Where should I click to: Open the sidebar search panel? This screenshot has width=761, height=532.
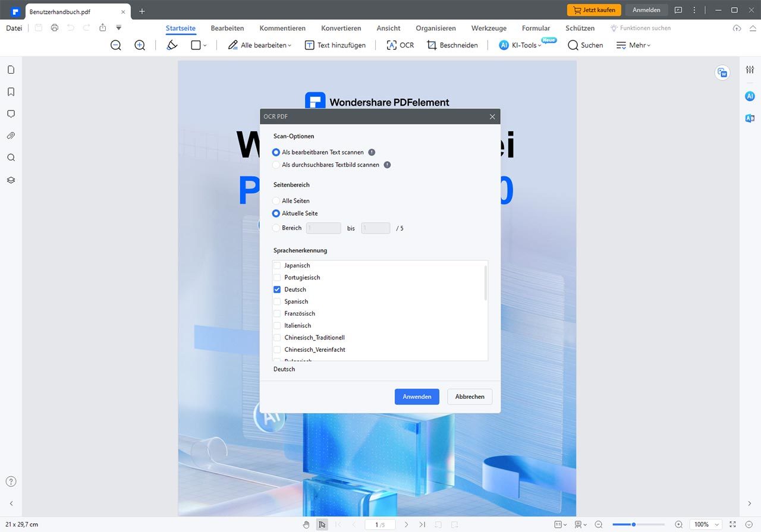(x=11, y=158)
